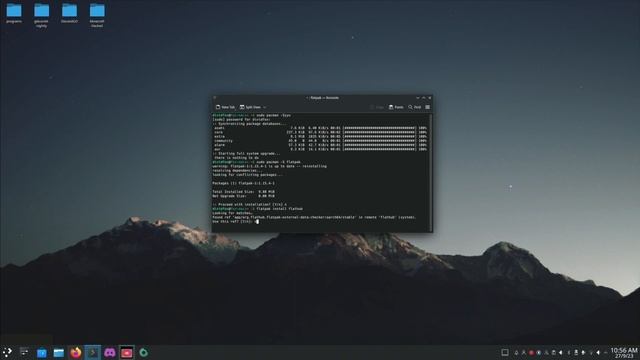Maximize the Konsole window

coord(424,98)
